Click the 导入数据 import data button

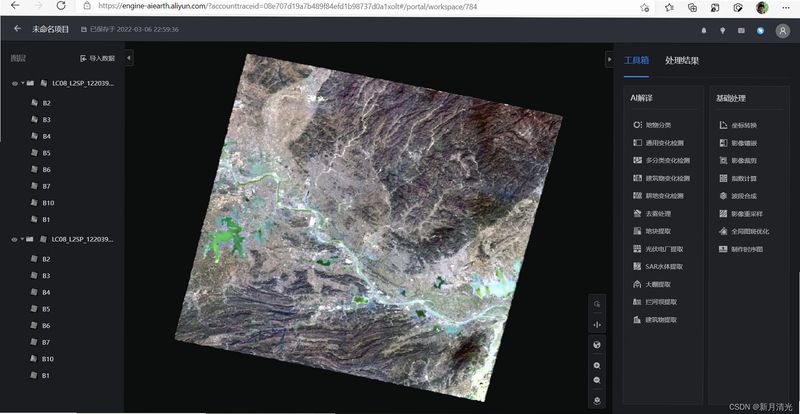(97, 59)
